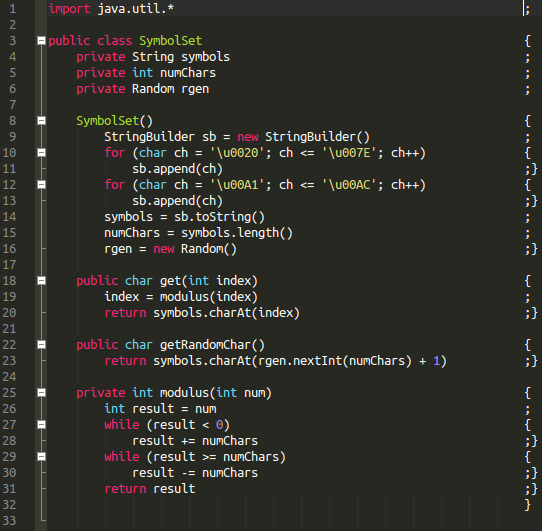Fold the first for loop on line 10

pyautogui.click(x=41, y=153)
